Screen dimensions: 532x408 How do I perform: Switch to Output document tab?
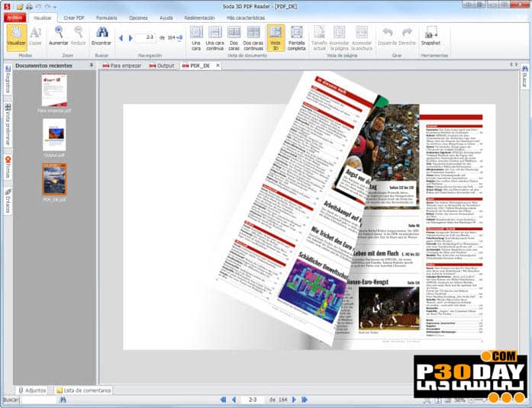click(162, 66)
